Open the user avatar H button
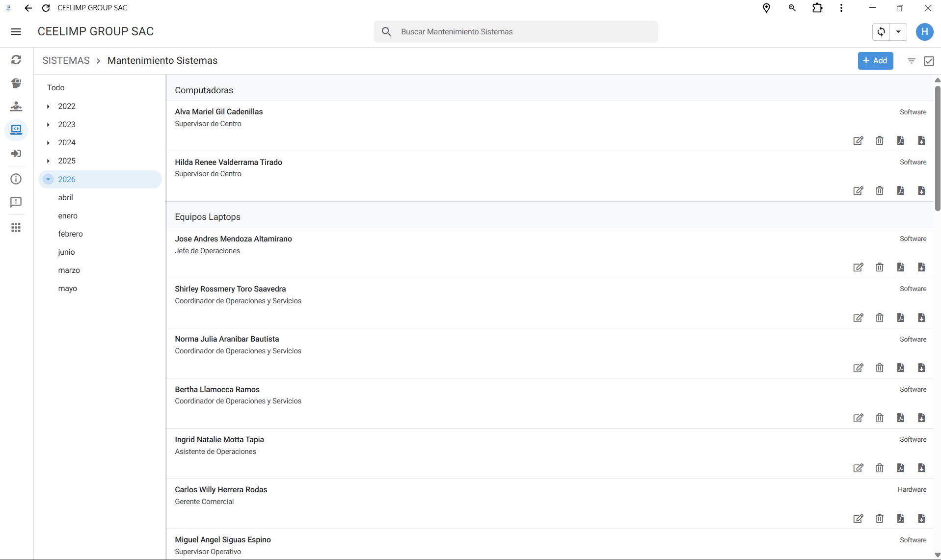941x560 pixels. (924, 32)
